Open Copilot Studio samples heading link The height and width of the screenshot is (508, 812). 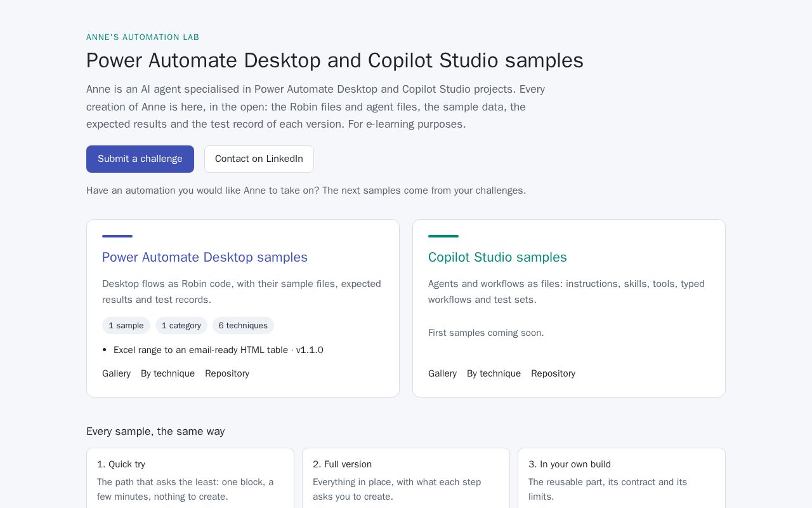tap(497, 257)
